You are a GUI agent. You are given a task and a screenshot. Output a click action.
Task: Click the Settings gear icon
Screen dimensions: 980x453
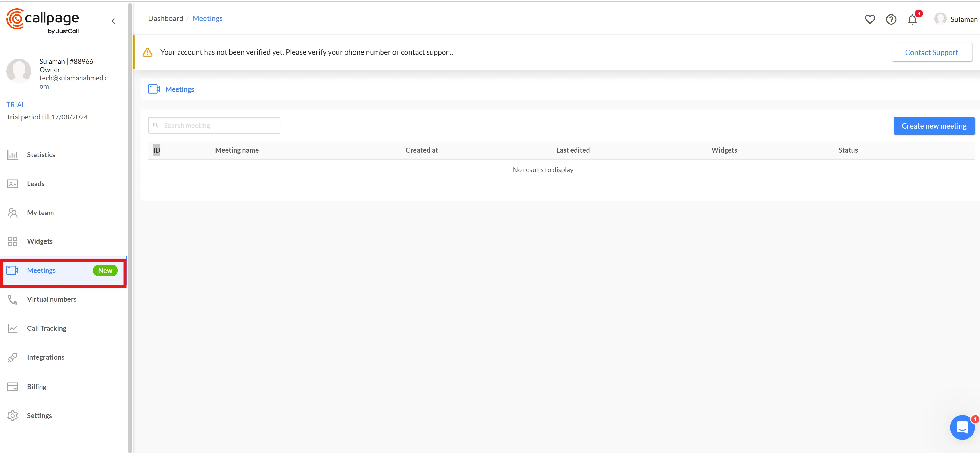click(13, 416)
